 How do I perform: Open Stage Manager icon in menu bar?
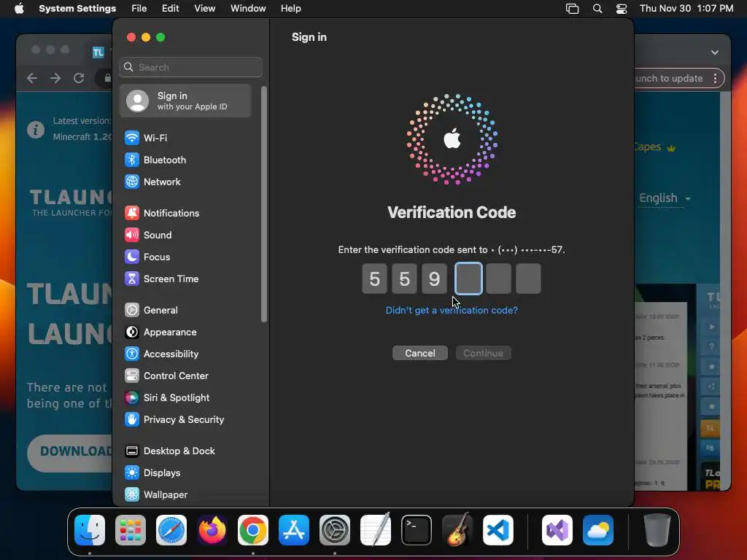(572, 9)
